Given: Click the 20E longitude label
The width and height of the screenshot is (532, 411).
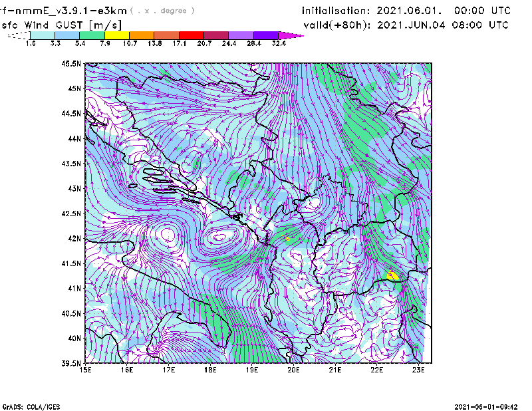Looking at the screenshot, I should point(293,370).
